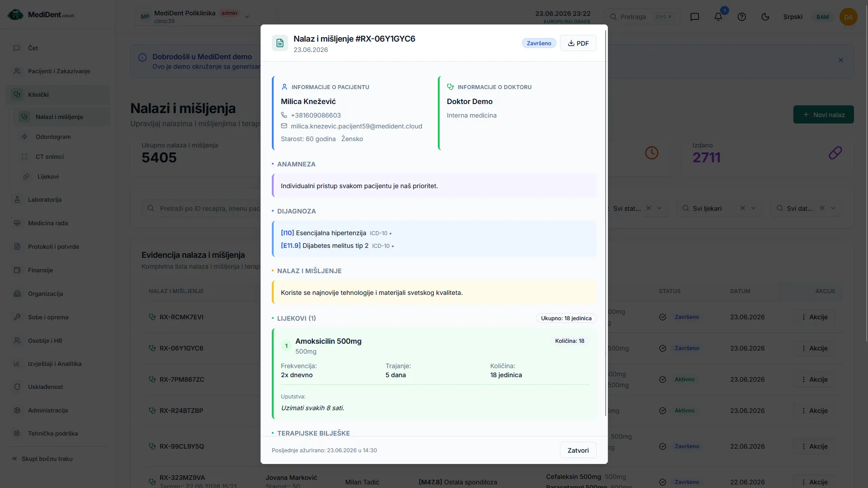Download the report as PDF
The image size is (868, 488).
coord(578,43)
